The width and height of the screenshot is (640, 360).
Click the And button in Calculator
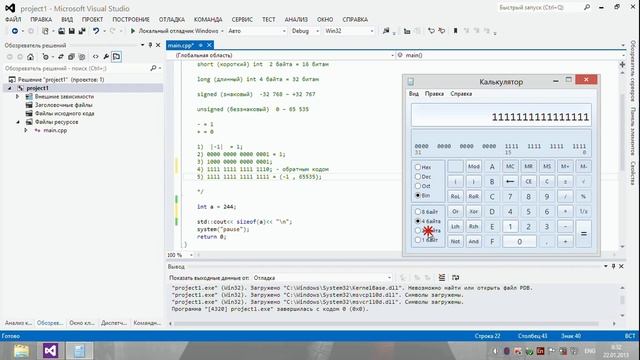click(x=473, y=241)
